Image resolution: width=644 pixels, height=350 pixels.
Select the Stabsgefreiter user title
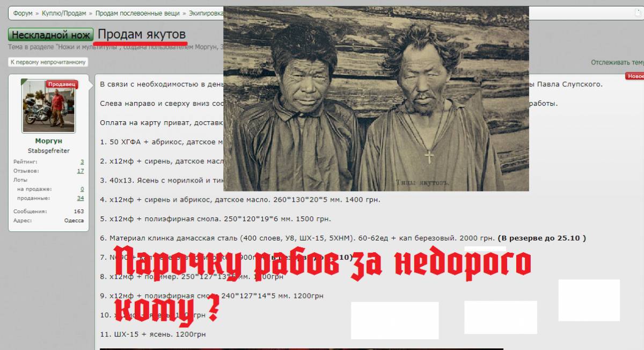point(49,151)
